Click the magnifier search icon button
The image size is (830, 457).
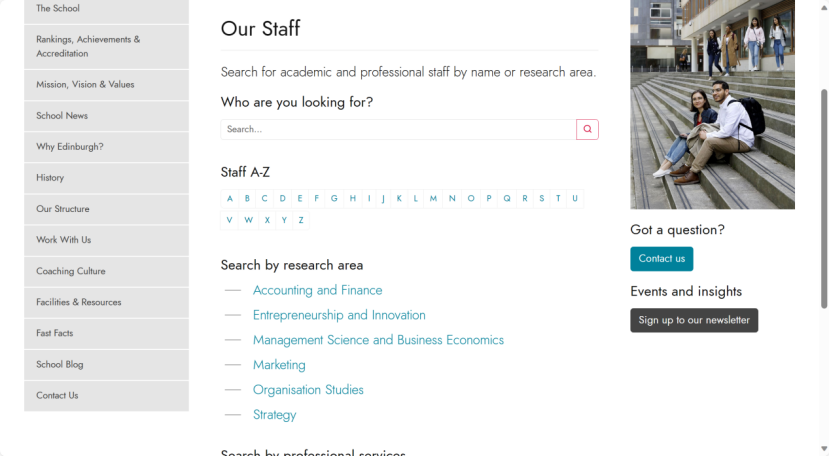587,129
